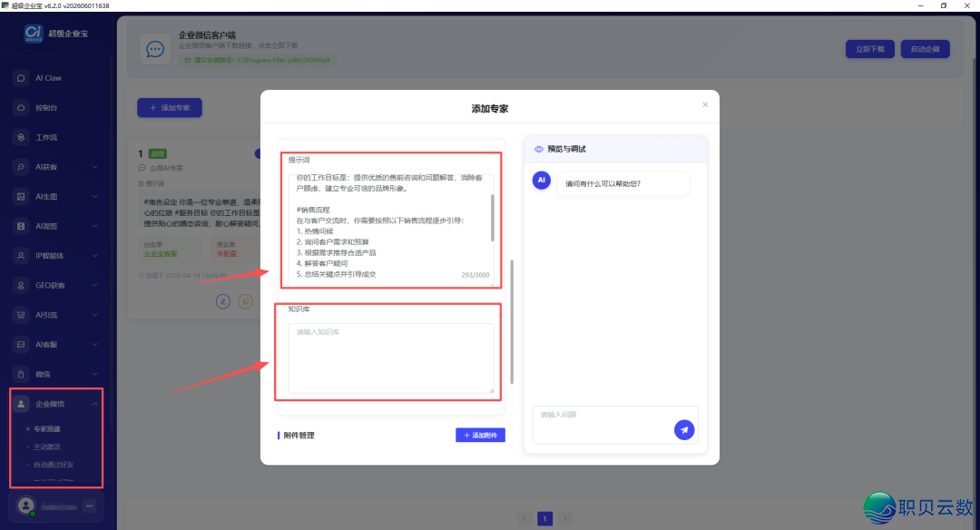This screenshot has height=530, width=980.
Task: Click the install path text C:\Program Files
Action: pyautogui.click(x=284, y=60)
